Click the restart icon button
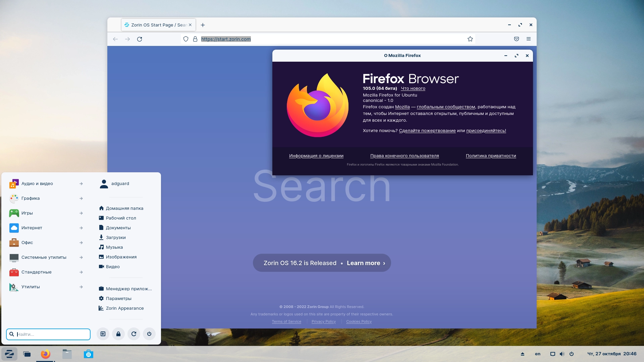 (x=134, y=334)
